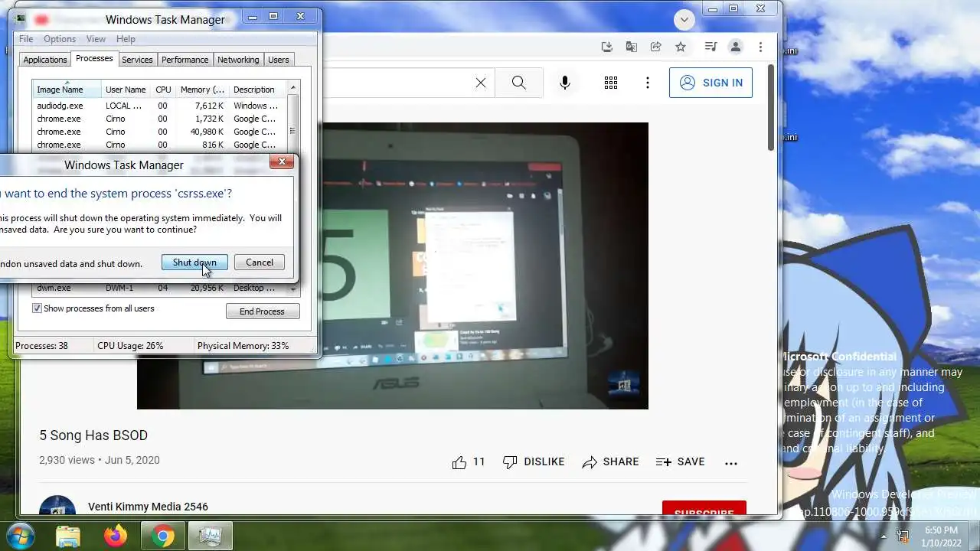Select Task Manager icon on the taskbar

[x=210, y=536]
